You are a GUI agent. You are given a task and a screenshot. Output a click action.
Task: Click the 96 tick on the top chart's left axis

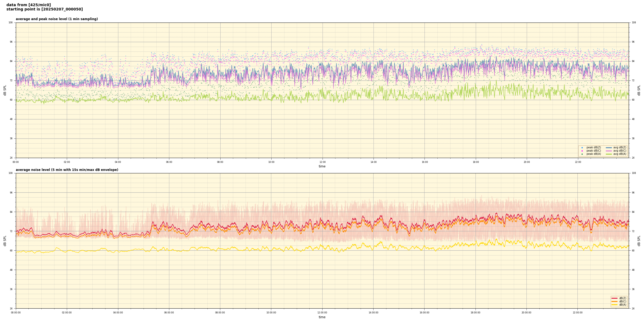11,42
